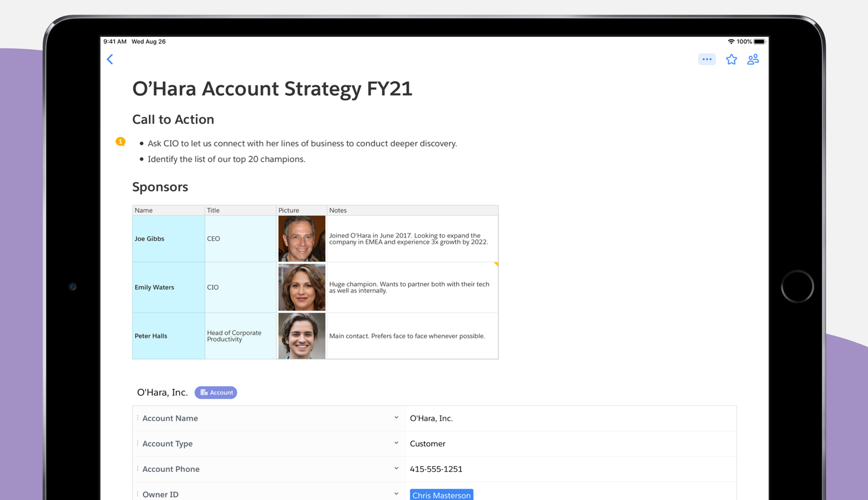The height and width of the screenshot is (500, 868).
Task: Click the Account Phone field label
Action: [171, 469]
